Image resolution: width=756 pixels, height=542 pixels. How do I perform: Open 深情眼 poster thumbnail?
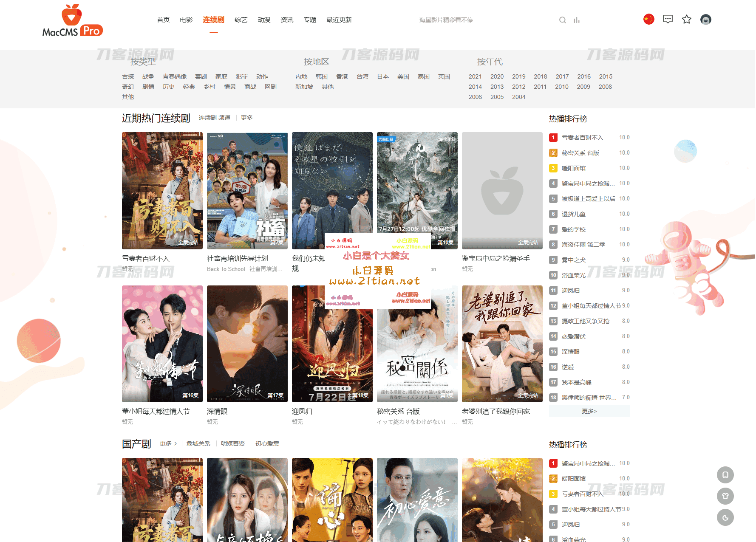point(247,344)
